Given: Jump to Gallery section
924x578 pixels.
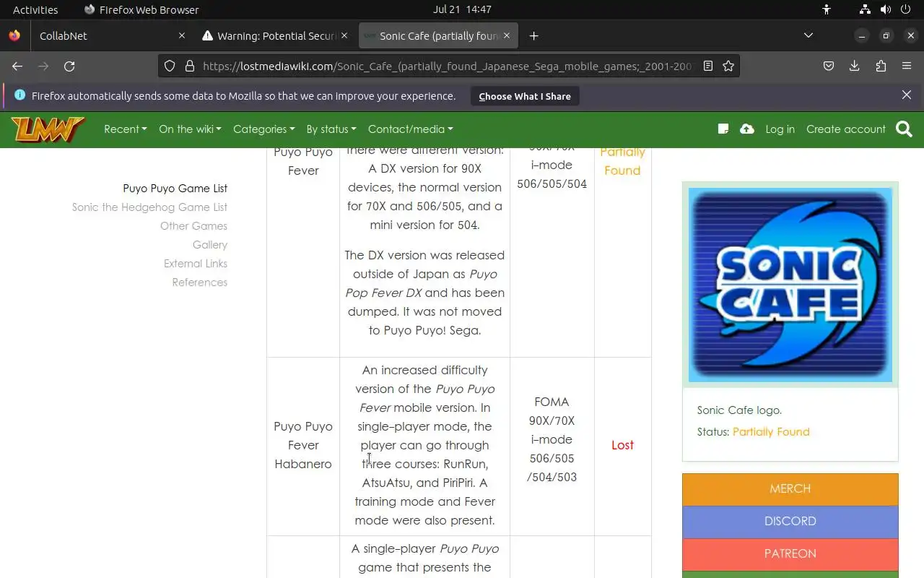Looking at the screenshot, I should pyautogui.click(x=210, y=245).
